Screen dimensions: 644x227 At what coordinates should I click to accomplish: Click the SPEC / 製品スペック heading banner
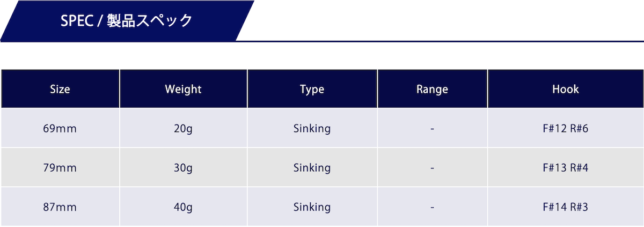(127, 21)
